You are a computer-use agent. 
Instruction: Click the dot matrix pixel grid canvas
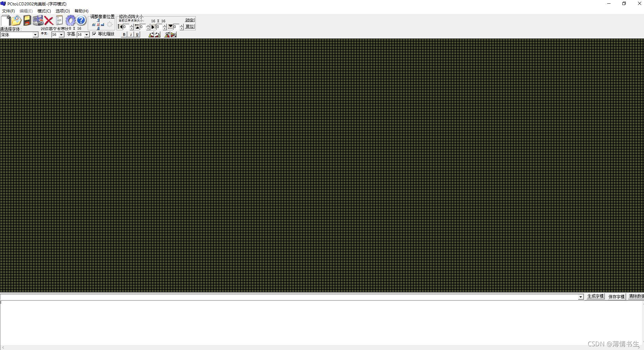(x=322, y=165)
